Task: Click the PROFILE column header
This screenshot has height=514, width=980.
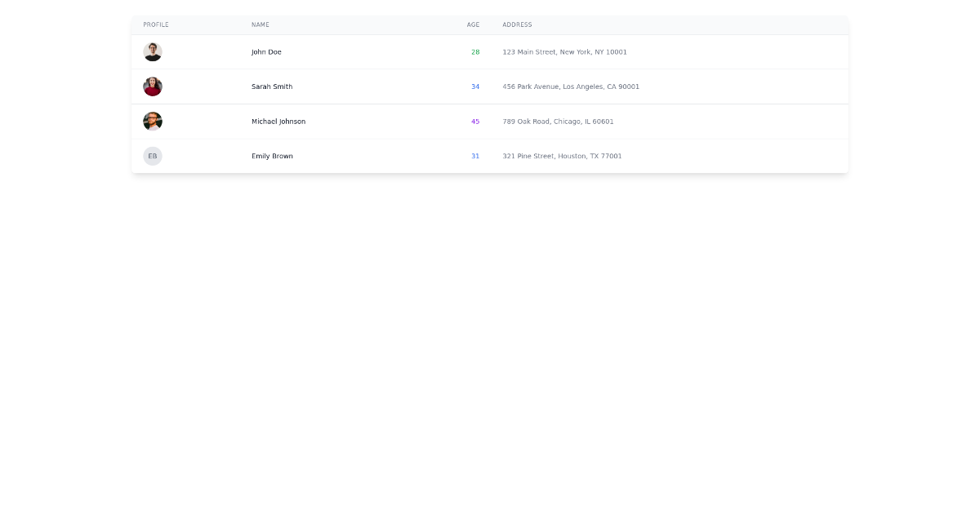Action: tap(156, 24)
